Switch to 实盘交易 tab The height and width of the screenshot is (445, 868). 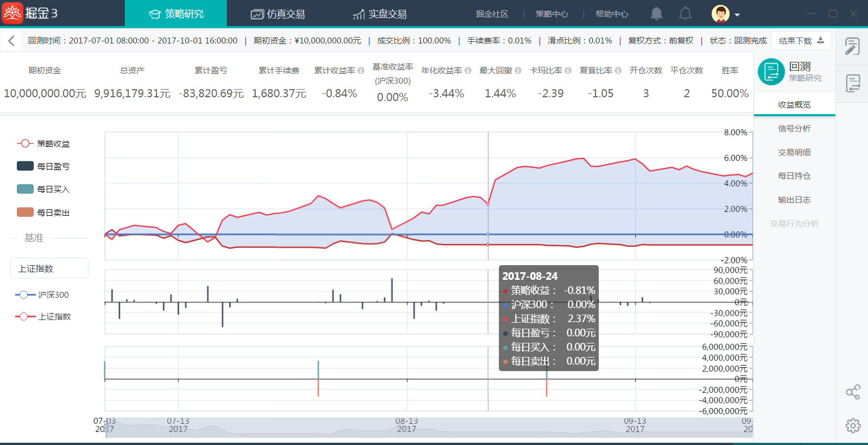pyautogui.click(x=380, y=14)
